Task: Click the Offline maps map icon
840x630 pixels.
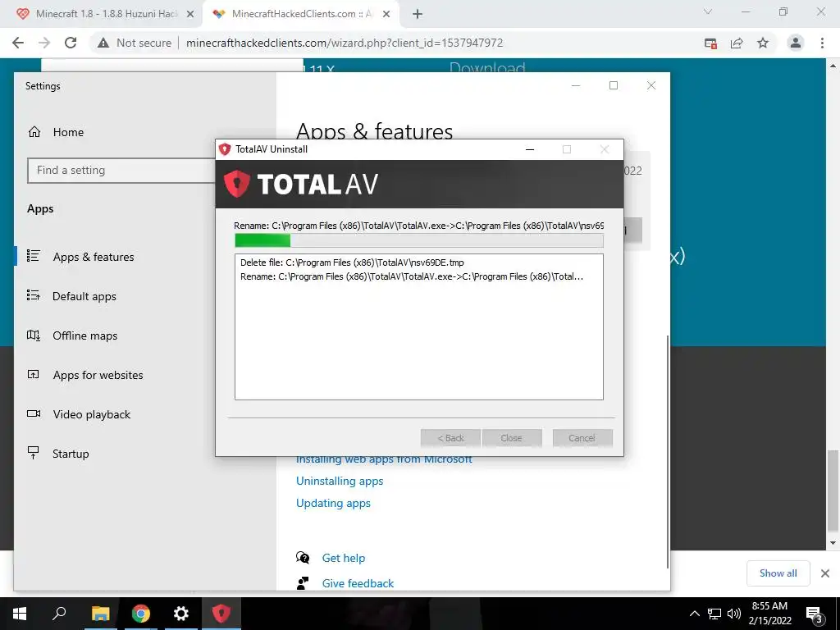Action: click(x=33, y=336)
